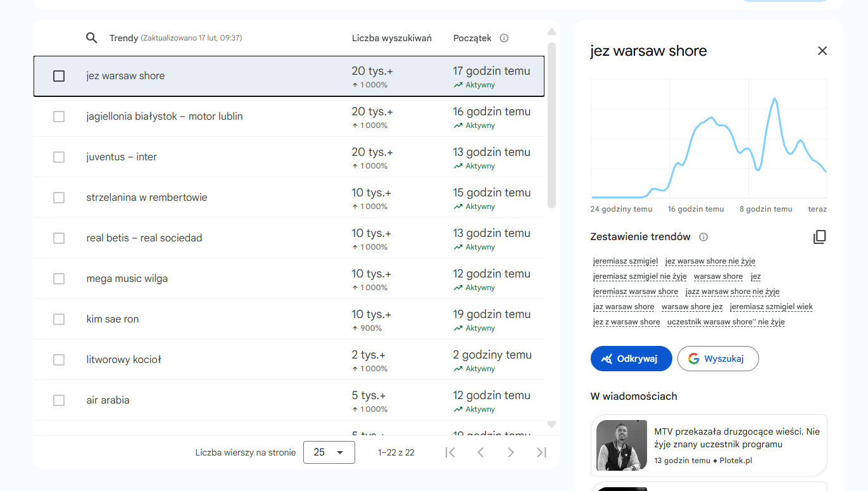Image resolution: width=868 pixels, height=491 pixels.
Task: Close the jez warsaw shore detail panel
Action: click(822, 51)
